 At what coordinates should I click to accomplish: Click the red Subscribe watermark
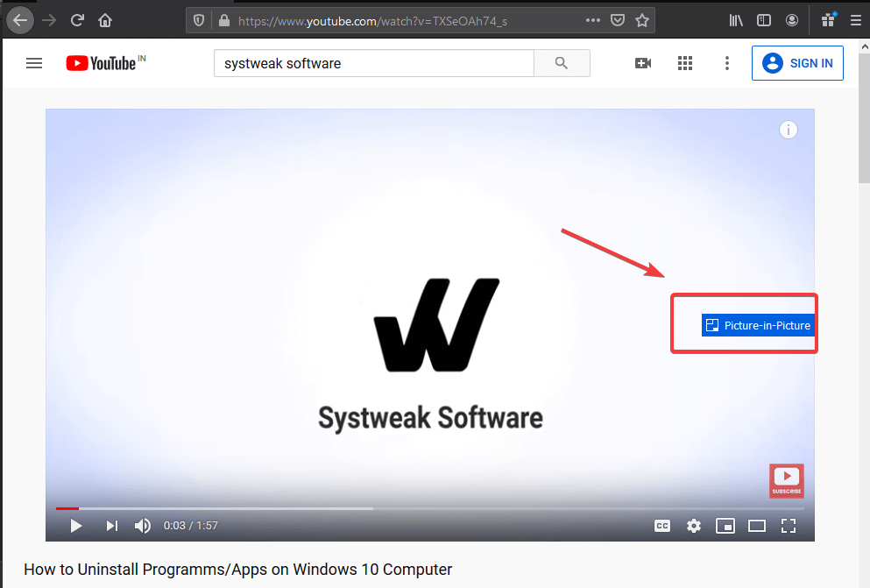(786, 480)
